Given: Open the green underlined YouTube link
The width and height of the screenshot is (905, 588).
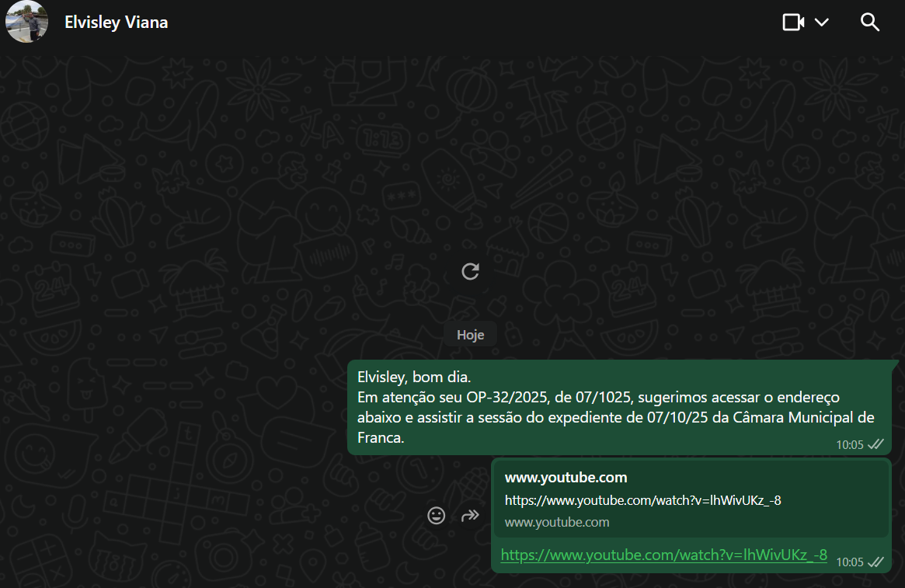Looking at the screenshot, I should pyautogui.click(x=663, y=555).
